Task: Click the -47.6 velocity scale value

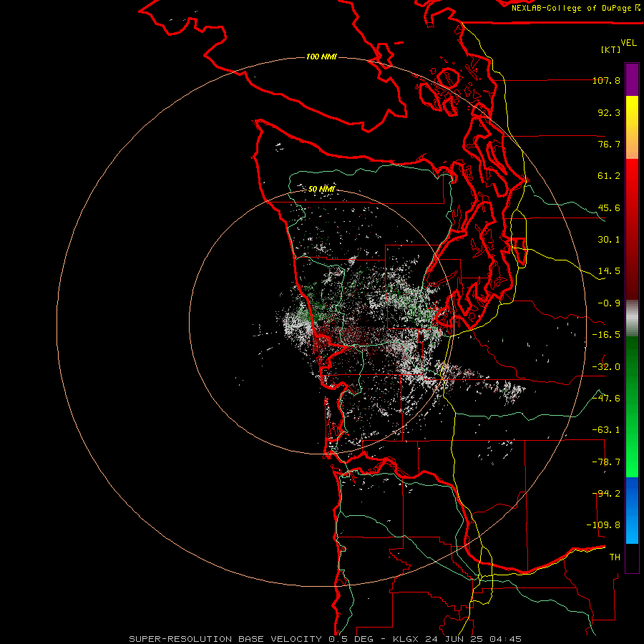Action: [x=606, y=399]
